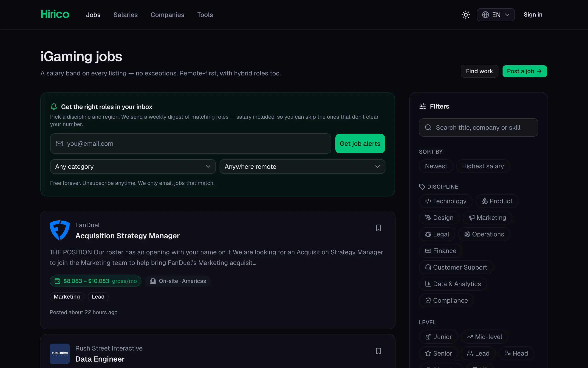Open the Salaries nav item
588x368 pixels.
[x=126, y=15]
